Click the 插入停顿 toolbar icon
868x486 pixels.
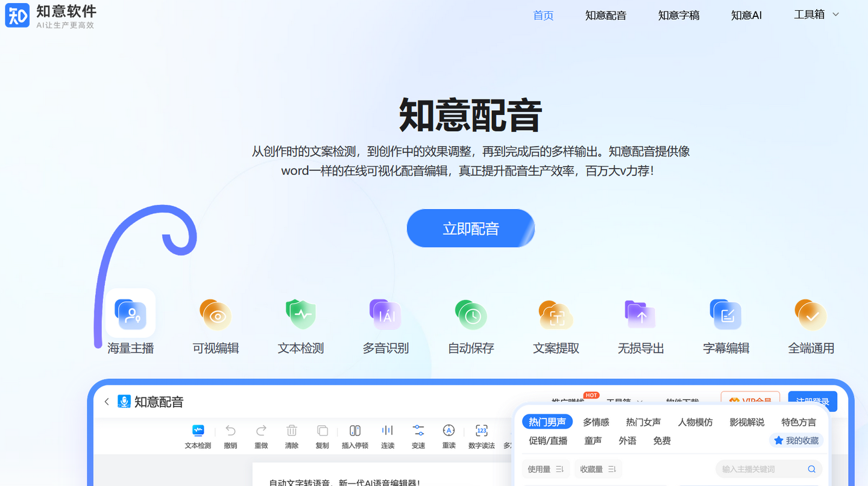click(x=355, y=430)
